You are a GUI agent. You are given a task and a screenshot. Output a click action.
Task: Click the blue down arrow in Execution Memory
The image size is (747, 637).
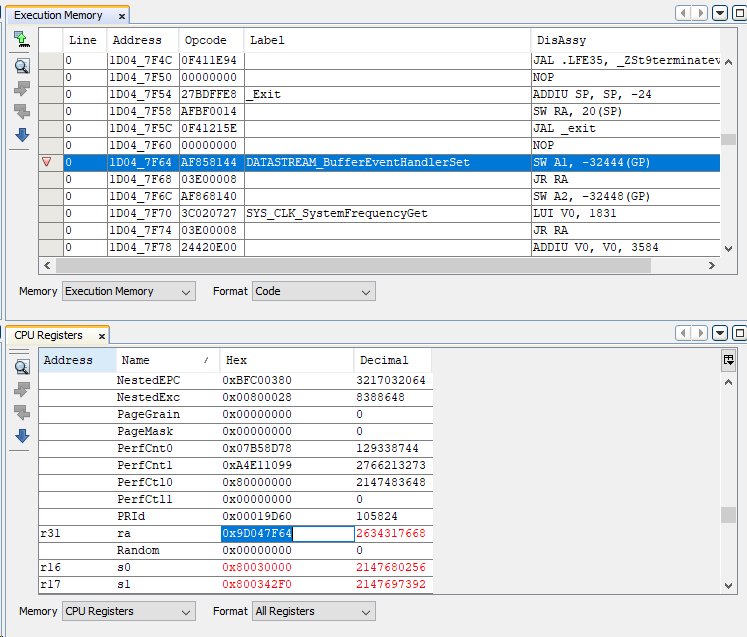(x=21, y=135)
